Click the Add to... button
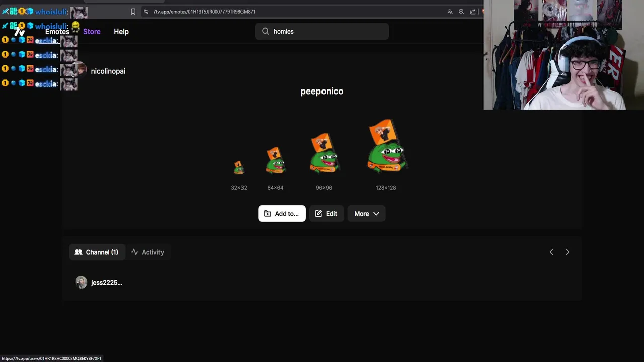644x362 pixels. 282,214
